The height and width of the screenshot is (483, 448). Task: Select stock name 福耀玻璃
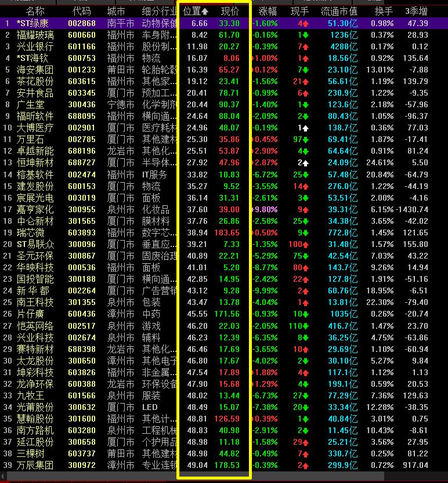(35, 35)
